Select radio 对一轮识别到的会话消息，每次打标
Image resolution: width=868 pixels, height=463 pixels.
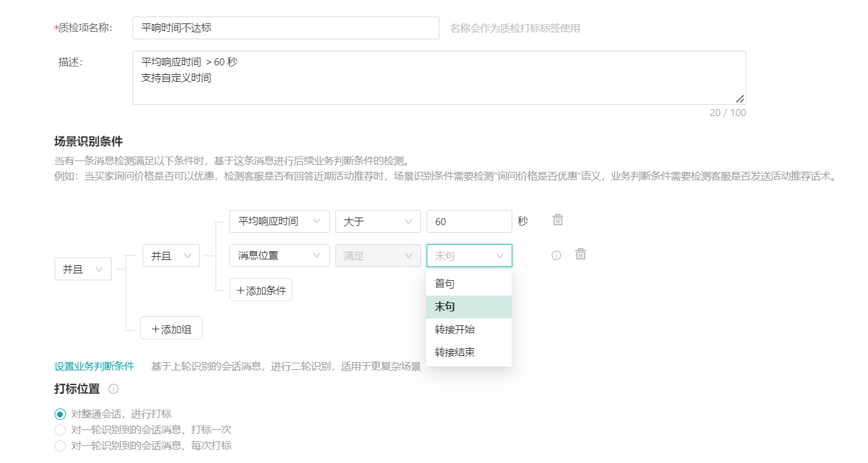[x=60, y=446]
